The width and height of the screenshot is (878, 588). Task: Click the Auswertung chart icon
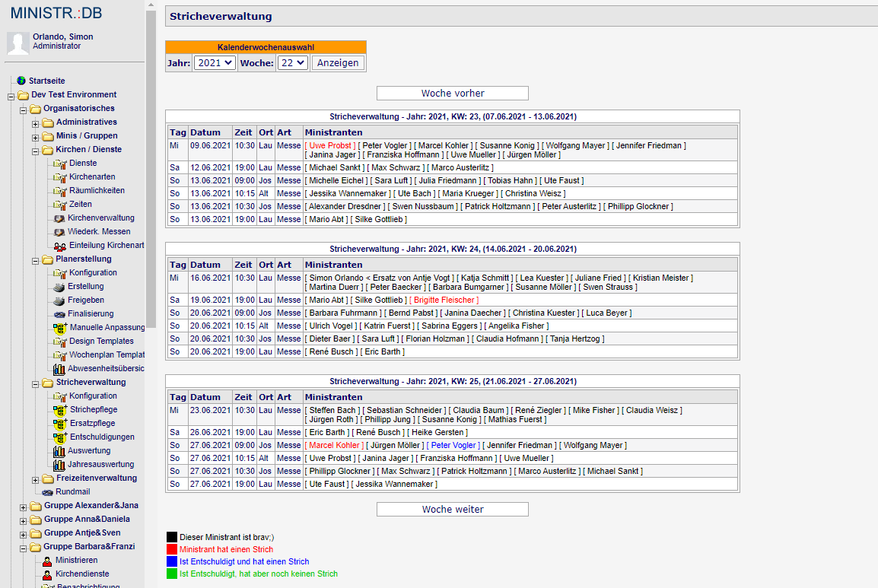coord(59,451)
